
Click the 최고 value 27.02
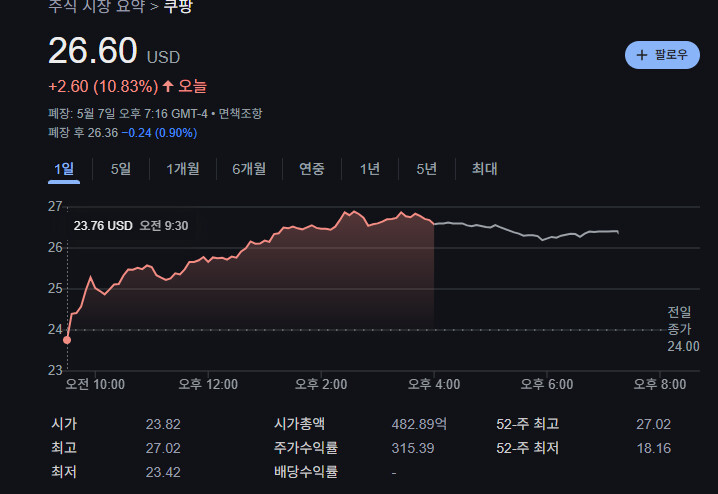coord(163,448)
